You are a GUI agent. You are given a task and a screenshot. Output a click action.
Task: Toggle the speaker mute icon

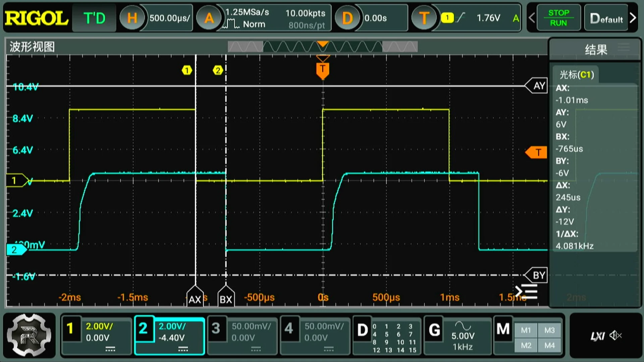[x=616, y=335]
